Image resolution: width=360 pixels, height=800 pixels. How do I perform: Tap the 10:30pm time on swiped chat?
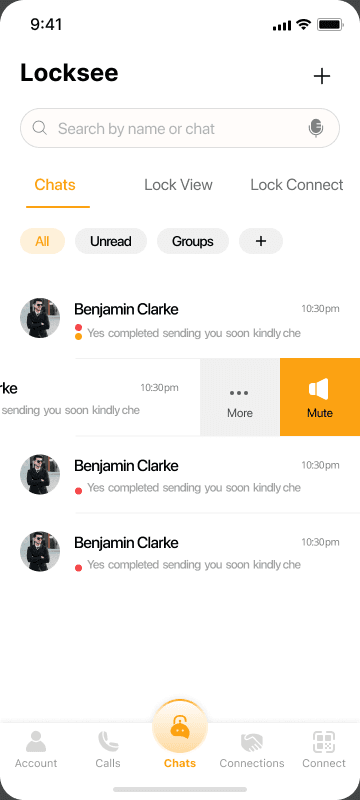tap(159, 388)
